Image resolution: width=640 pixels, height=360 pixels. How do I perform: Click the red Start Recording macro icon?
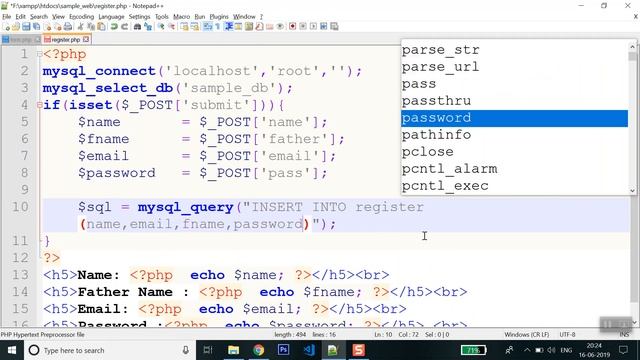coord(292,27)
